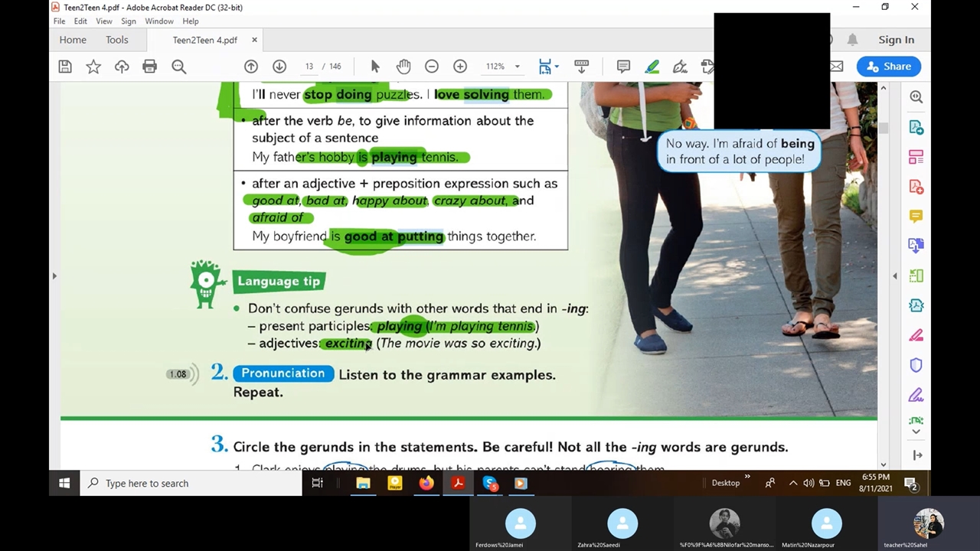Viewport: 980px width, 551px height.
Task: Open the Export PDF tool in the right sidebar
Action: coord(916,127)
